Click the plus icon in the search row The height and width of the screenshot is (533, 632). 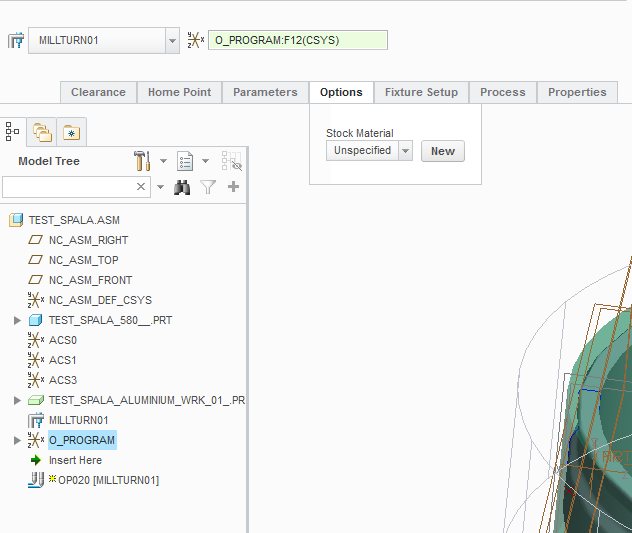click(233, 186)
